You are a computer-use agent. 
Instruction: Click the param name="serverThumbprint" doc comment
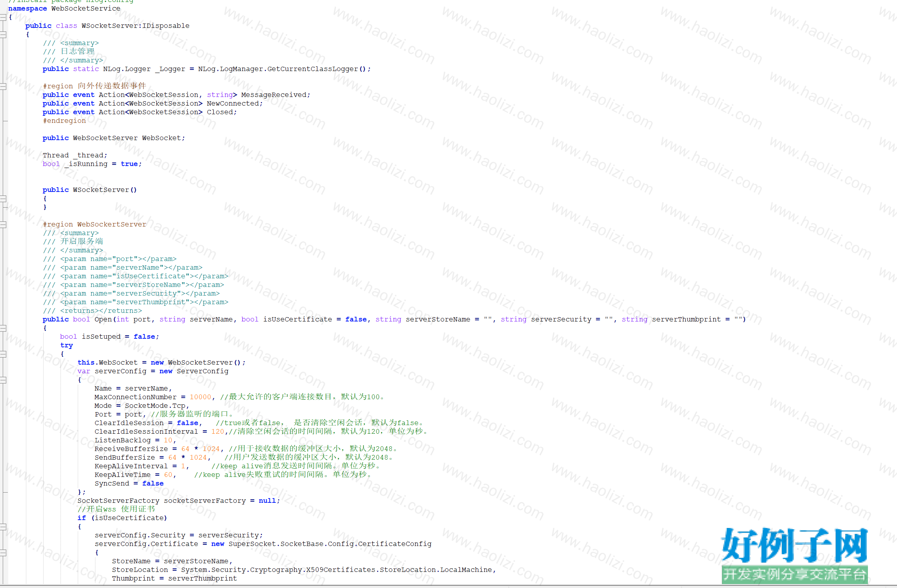pos(135,302)
